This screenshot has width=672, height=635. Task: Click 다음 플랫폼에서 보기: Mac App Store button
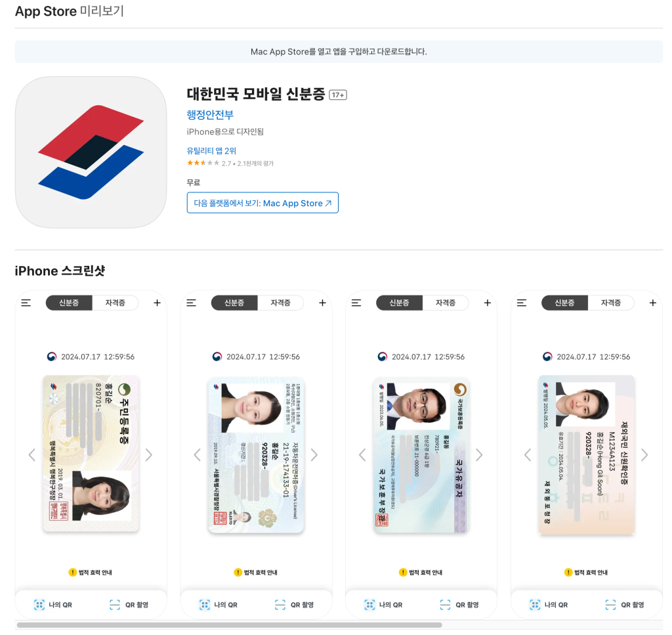tap(262, 203)
